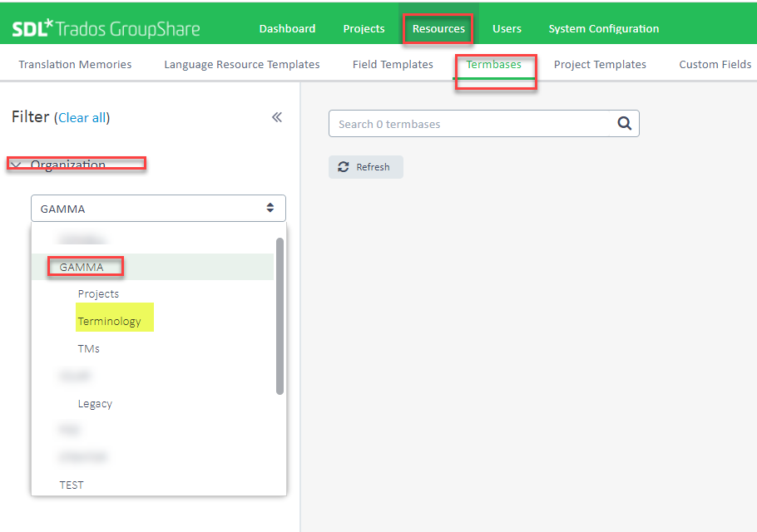757x532 pixels.
Task: Collapse the filter panel with double chevron
Action: coord(277,117)
